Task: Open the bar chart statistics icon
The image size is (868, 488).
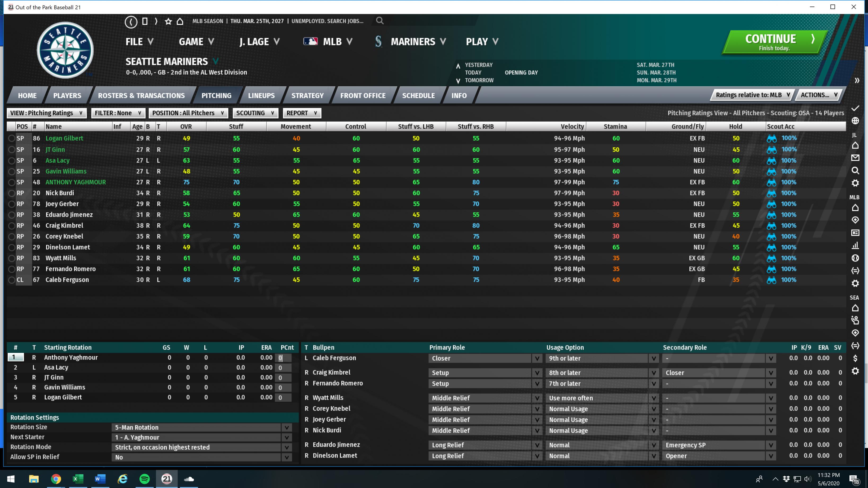Action: (x=855, y=245)
